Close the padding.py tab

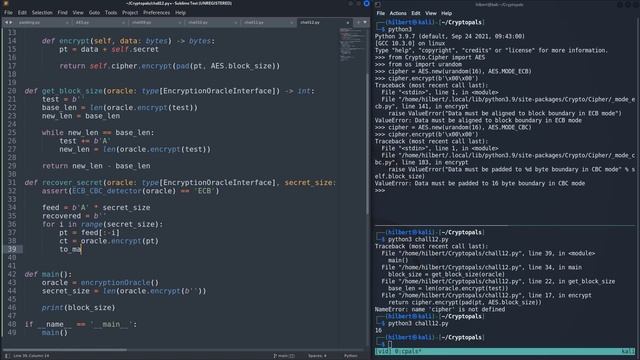click(x=67, y=23)
